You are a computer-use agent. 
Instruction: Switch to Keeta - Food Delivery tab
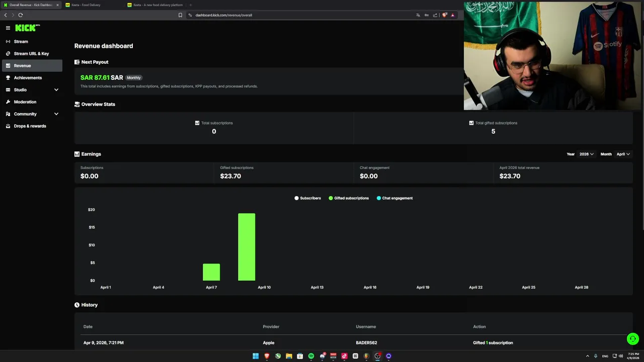pos(93,5)
